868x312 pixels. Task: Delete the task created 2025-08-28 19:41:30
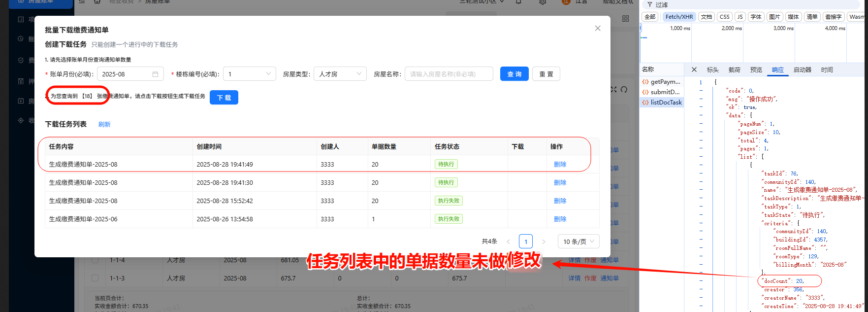(560, 182)
